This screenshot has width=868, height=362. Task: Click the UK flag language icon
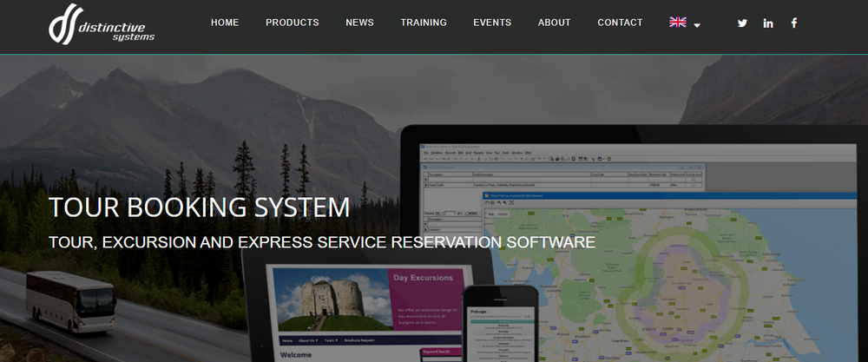coord(678,23)
